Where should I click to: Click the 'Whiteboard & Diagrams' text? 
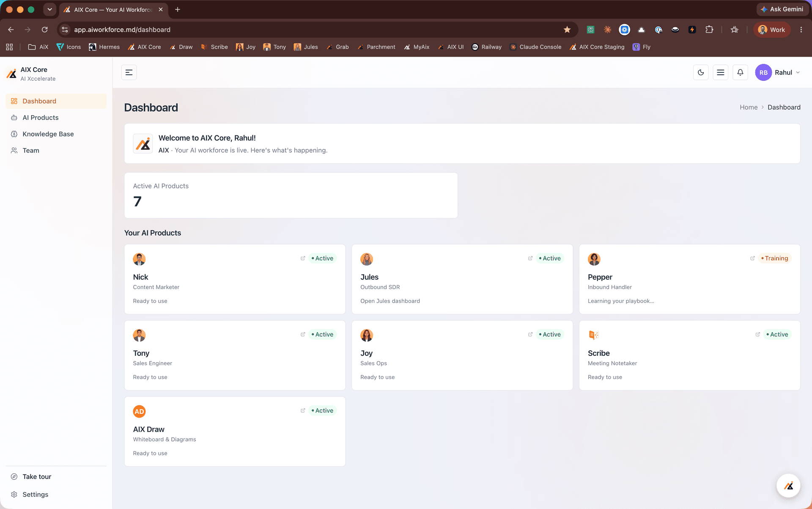(x=165, y=439)
